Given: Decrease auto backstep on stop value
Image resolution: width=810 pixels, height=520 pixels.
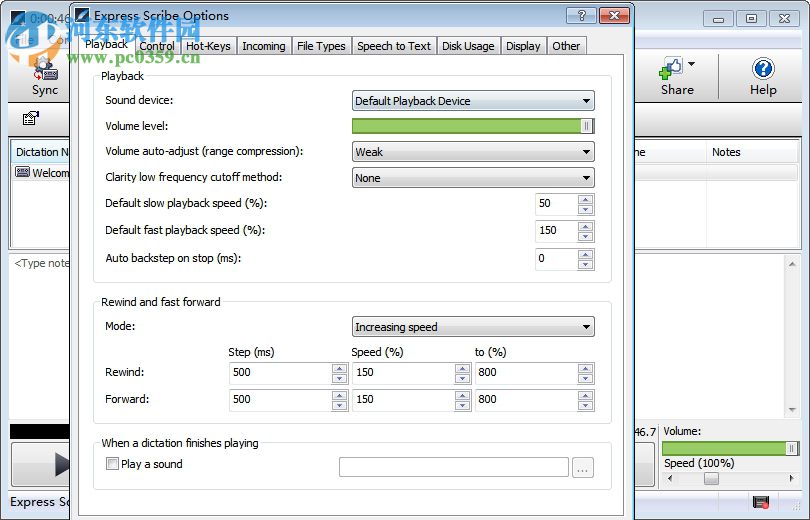Looking at the screenshot, I should pos(585,264).
